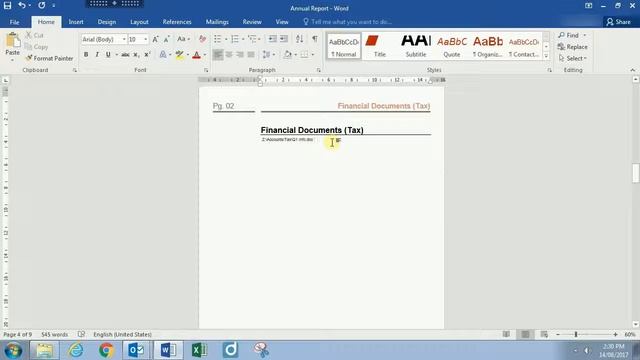Open File Explorer from the taskbar

tap(44, 350)
